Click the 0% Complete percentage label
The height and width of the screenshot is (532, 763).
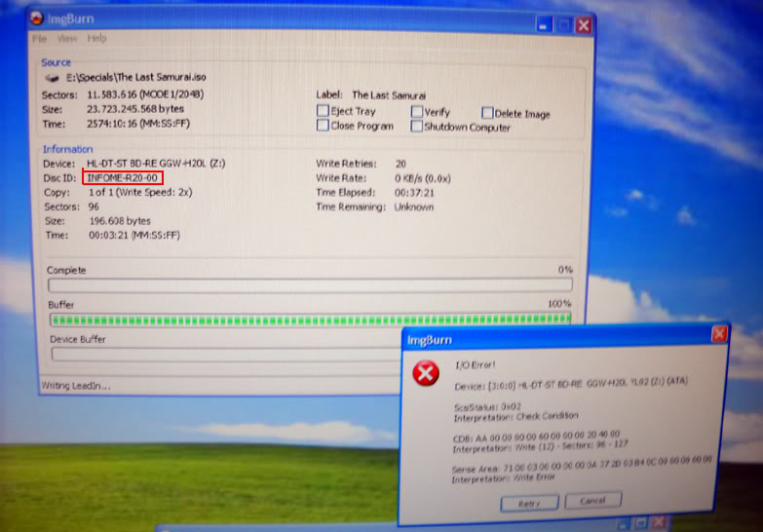click(x=565, y=270)
